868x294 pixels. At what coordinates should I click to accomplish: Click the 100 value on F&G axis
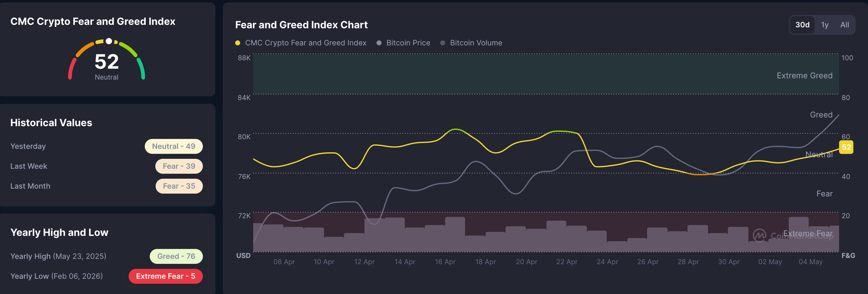[847, 58]
